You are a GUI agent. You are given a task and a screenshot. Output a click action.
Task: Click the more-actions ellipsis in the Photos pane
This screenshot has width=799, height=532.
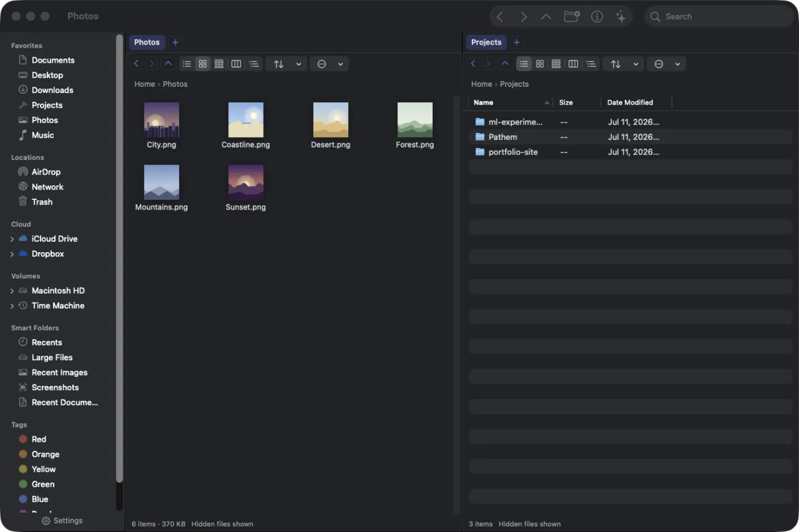(x=322, y=64)
